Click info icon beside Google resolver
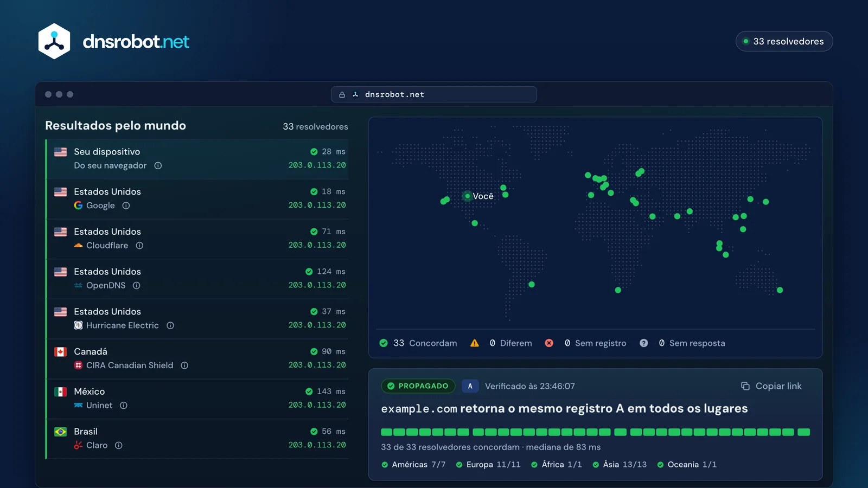 126,206
